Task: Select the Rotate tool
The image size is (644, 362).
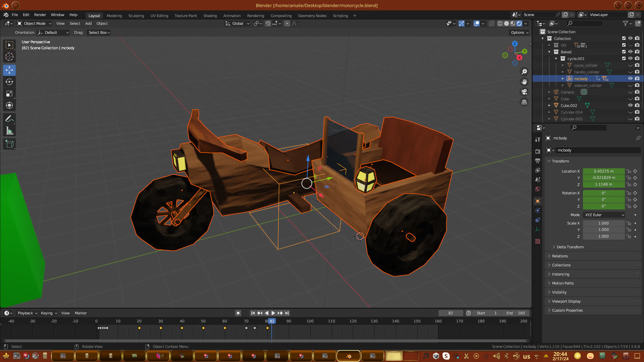Action: pos(9,82)
